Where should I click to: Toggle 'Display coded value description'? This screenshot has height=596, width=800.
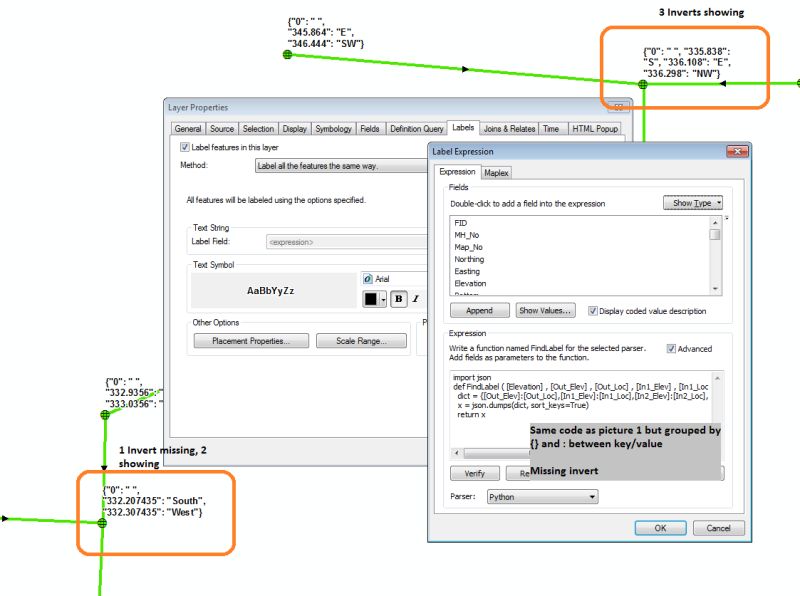pos(593,310)
